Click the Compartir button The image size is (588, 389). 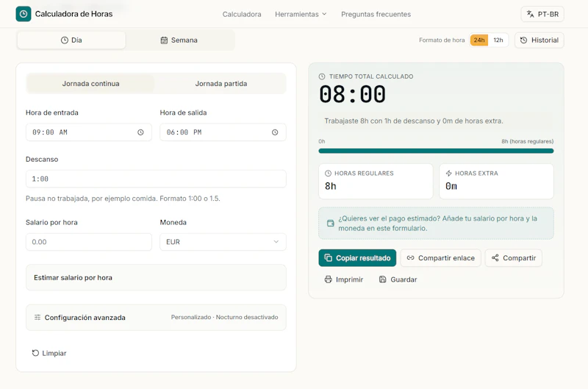[513, 258]
